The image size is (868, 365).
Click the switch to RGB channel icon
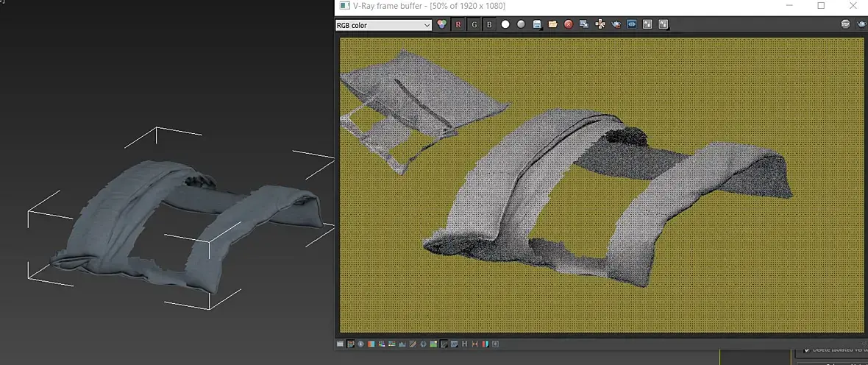point(442,24)
